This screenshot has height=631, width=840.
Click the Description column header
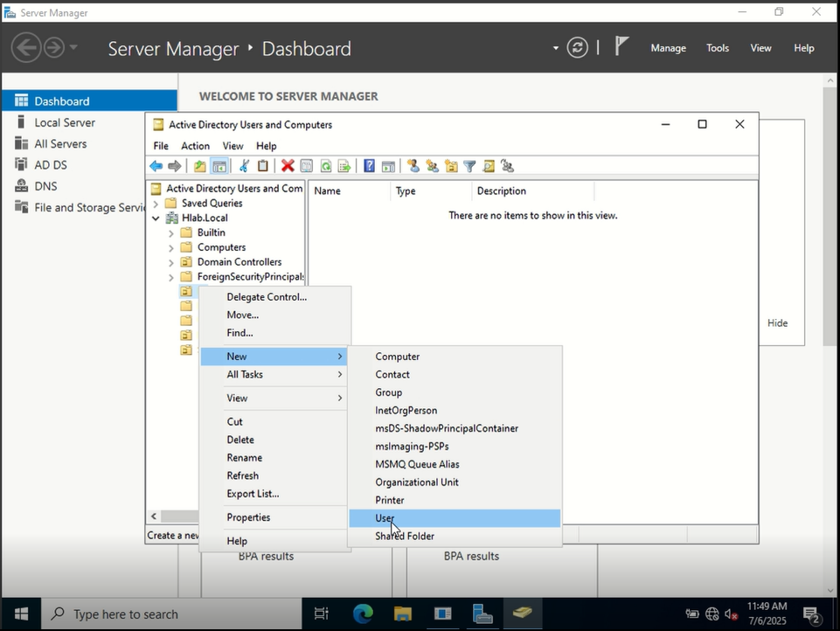click(532, 191)
